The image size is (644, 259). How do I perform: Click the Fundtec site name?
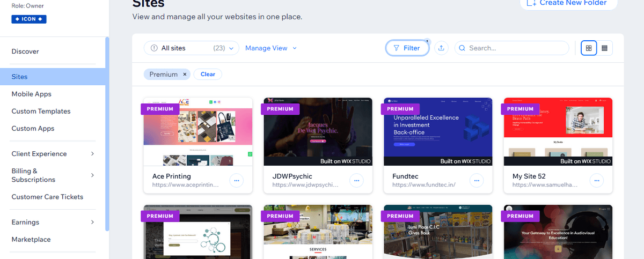[x=405, y=176]
